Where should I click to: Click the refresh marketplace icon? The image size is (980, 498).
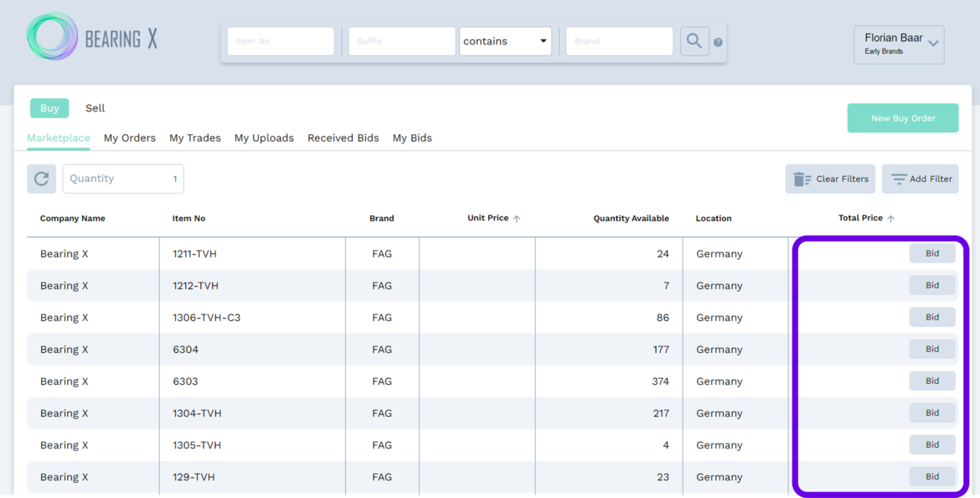(41, 179)
